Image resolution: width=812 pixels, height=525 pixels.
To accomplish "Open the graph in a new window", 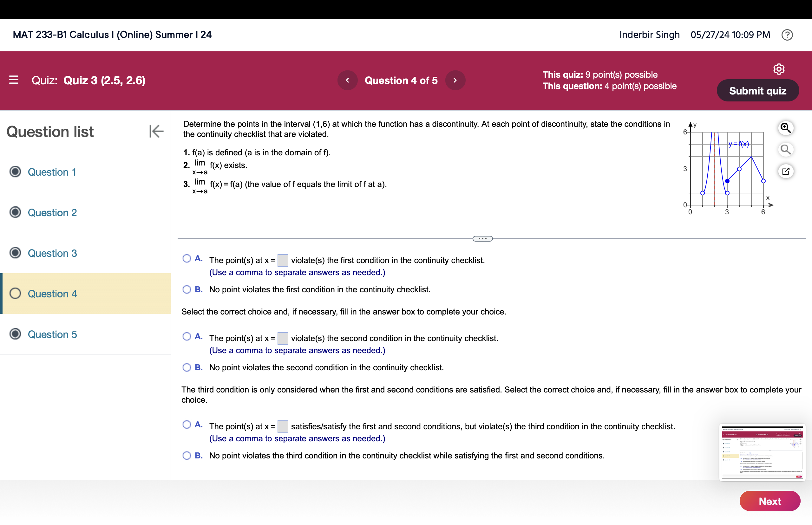I will pos(786,171).
